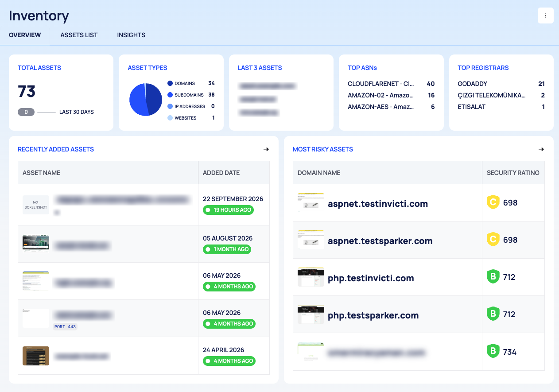The height and width of the screenshot is (392, 559).
Task: Open php.testsparker.com screenshot thumbnail
Action: (x=311, y=314)
